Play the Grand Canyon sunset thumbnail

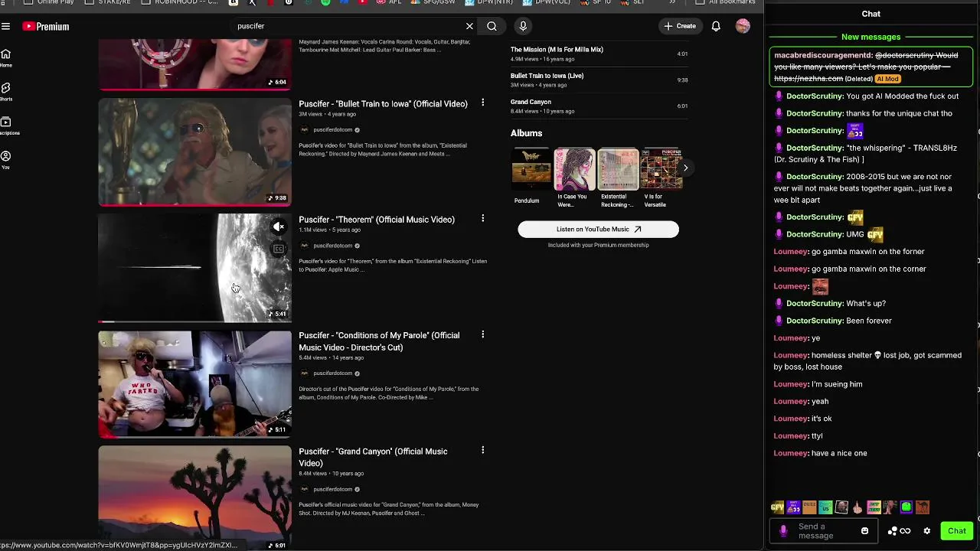[x=194, y=497]
